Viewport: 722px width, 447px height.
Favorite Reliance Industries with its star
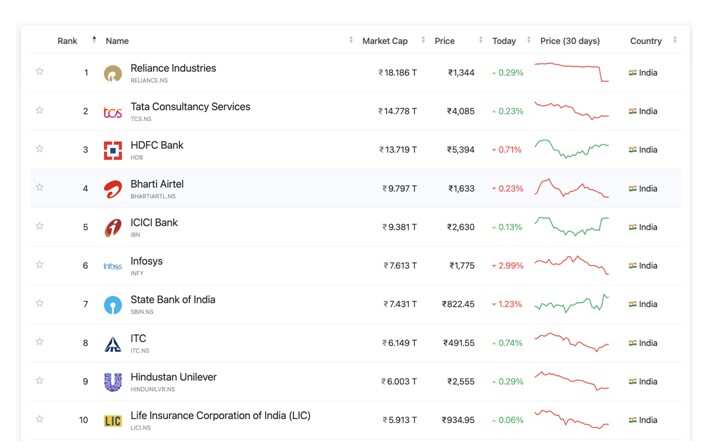40,71
